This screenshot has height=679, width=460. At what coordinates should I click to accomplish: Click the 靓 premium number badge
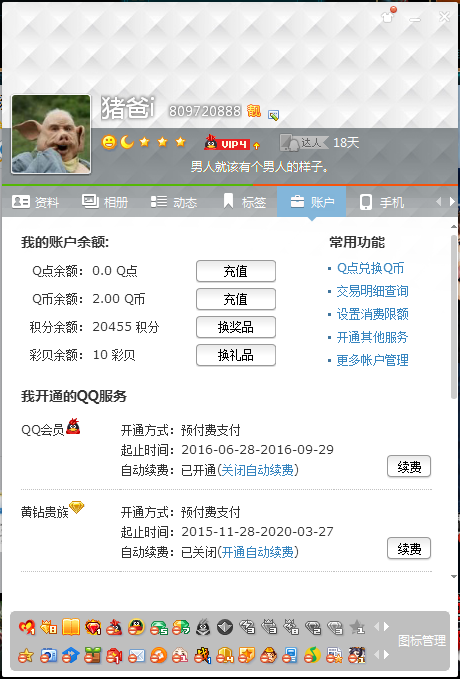point(254,111)
